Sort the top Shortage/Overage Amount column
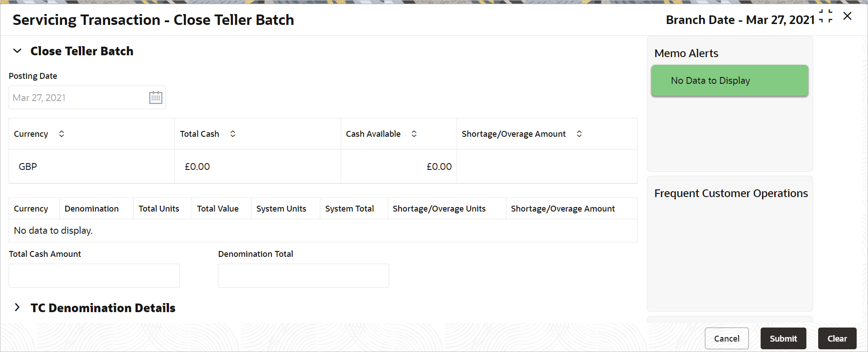868x352 pixels. (x=579, y=134)
